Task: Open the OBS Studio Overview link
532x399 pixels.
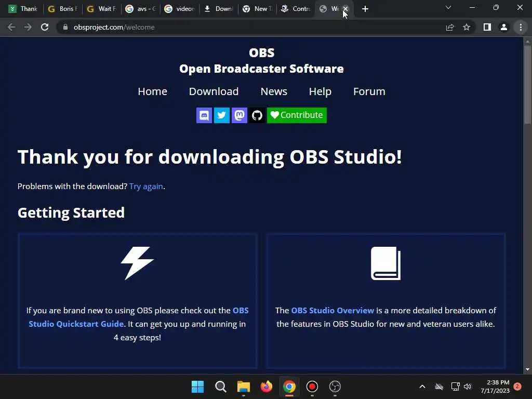Action: 332,311
